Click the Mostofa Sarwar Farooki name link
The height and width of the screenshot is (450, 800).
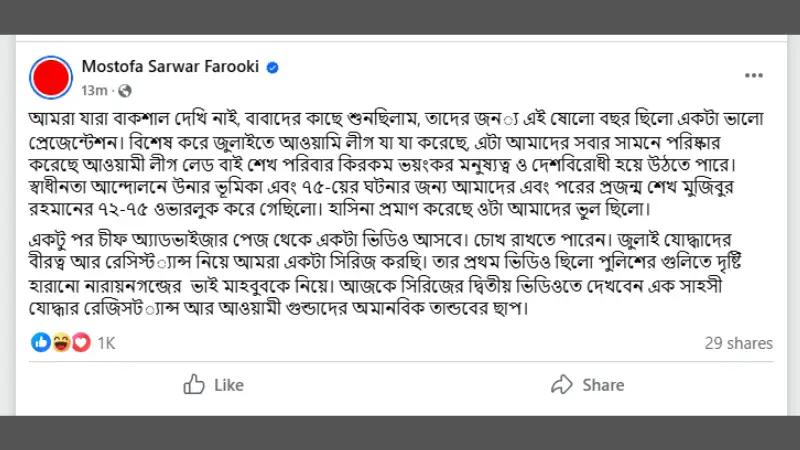click(x=170, y=67)
